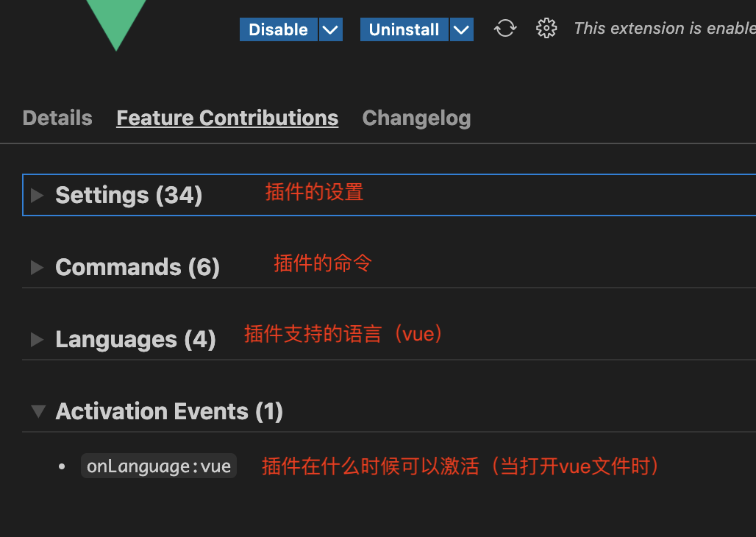
Task: Select the Feature Contributions tab
Action: pyautogui.click(x=227, y=118)
